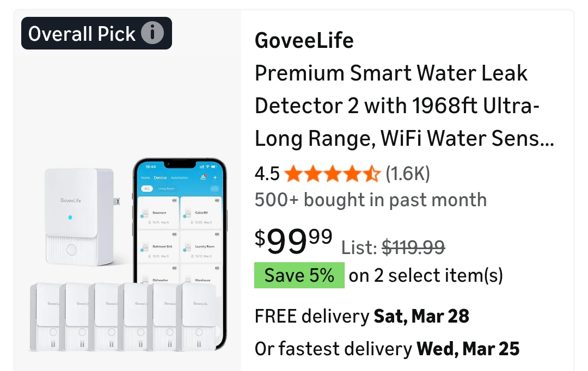The image size is (588, 371).
Task: Click the round button on the gateway hub
Action: (71, 250)
